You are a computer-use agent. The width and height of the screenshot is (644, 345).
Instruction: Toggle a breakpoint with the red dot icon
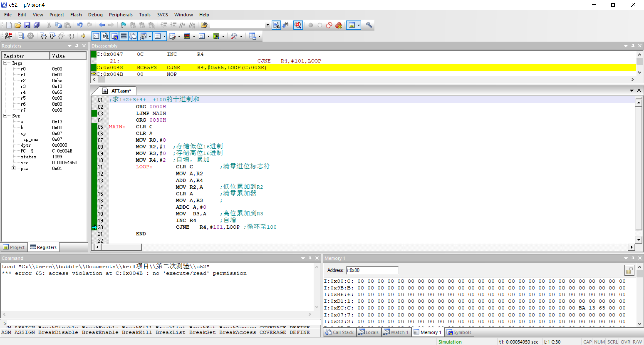pyautogui.click(x=311, y=25)
